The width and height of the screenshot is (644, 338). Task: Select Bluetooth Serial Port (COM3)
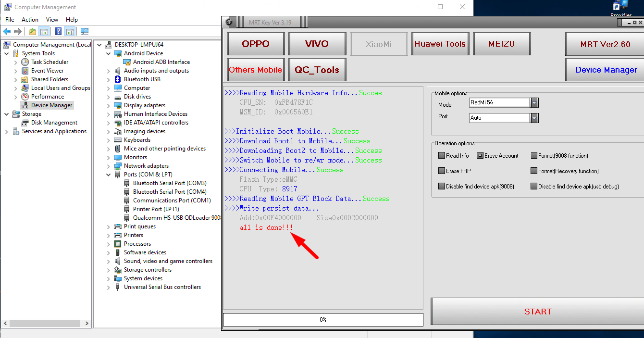point(170,183)
